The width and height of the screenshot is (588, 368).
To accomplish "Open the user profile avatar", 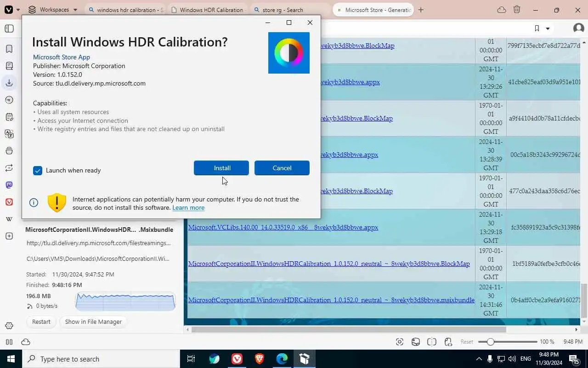I will [x=579, y=29].
